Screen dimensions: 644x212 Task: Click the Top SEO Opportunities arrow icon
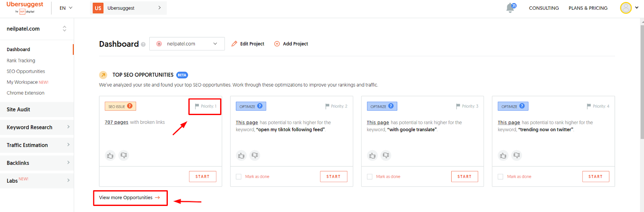(103, 75)
